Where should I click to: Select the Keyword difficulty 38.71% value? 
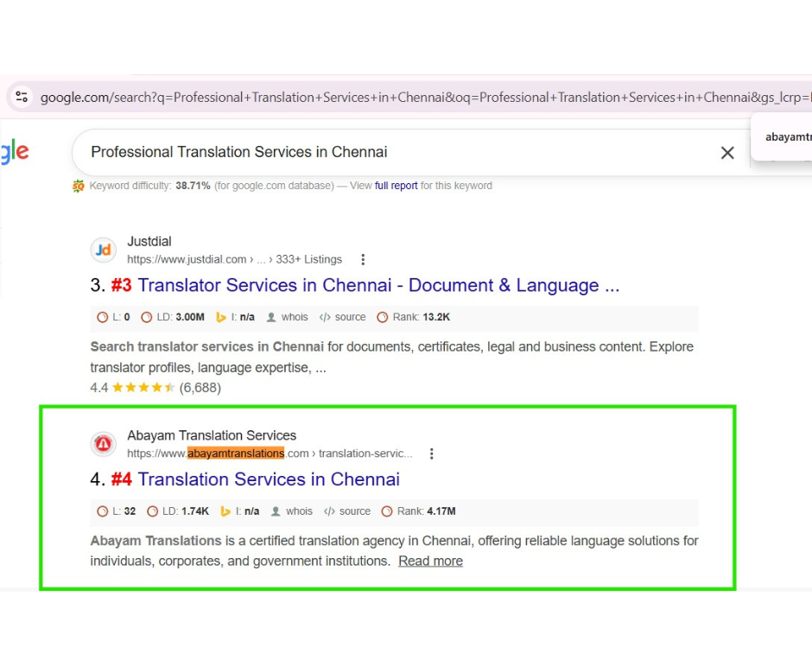click(x=193, y=186)
